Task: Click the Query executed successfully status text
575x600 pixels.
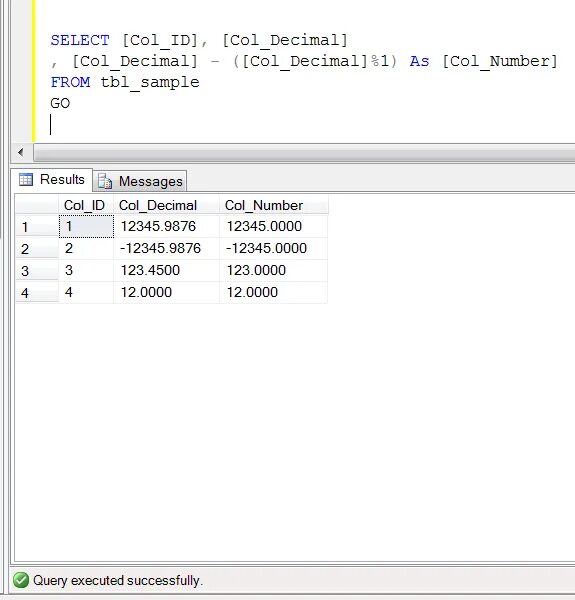Action: [118, 580]
